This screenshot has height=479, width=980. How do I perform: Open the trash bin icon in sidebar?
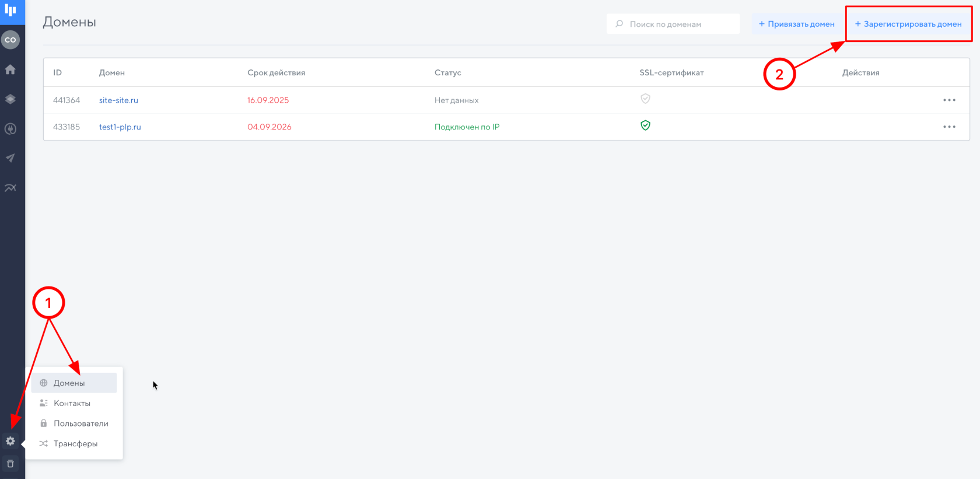[10, 464]
